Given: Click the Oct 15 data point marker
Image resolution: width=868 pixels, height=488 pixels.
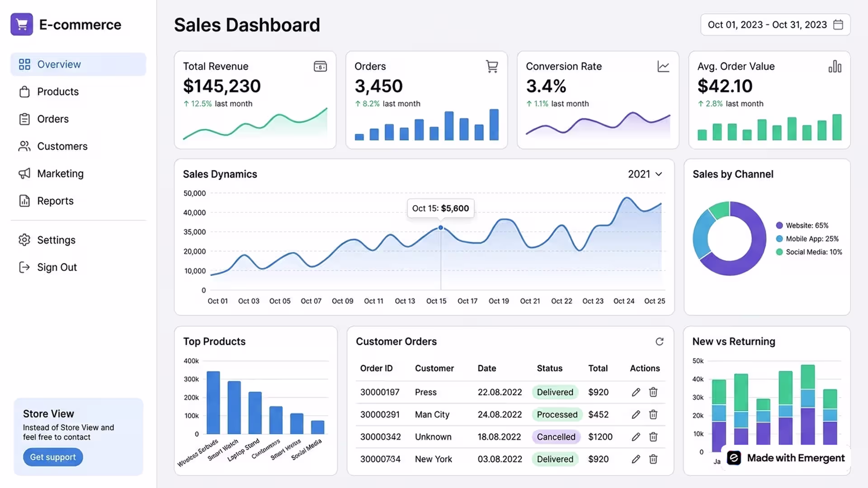Looking at the screenshot, I should 441,228.
